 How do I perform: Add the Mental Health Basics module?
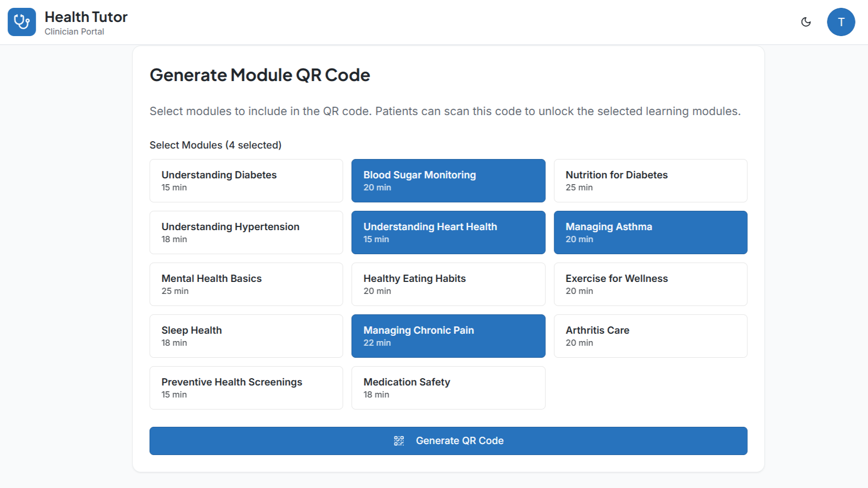pyautogui.click(x=246, y=284)
